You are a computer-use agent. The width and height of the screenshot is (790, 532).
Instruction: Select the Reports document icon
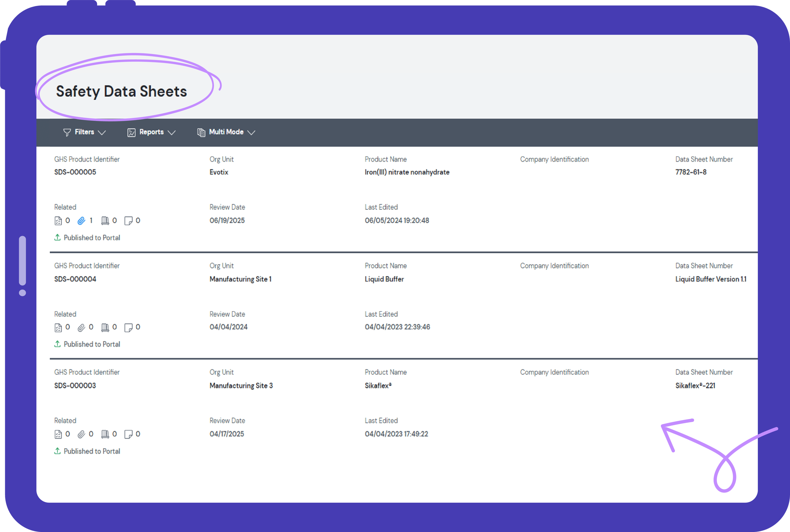click(132, 132)
